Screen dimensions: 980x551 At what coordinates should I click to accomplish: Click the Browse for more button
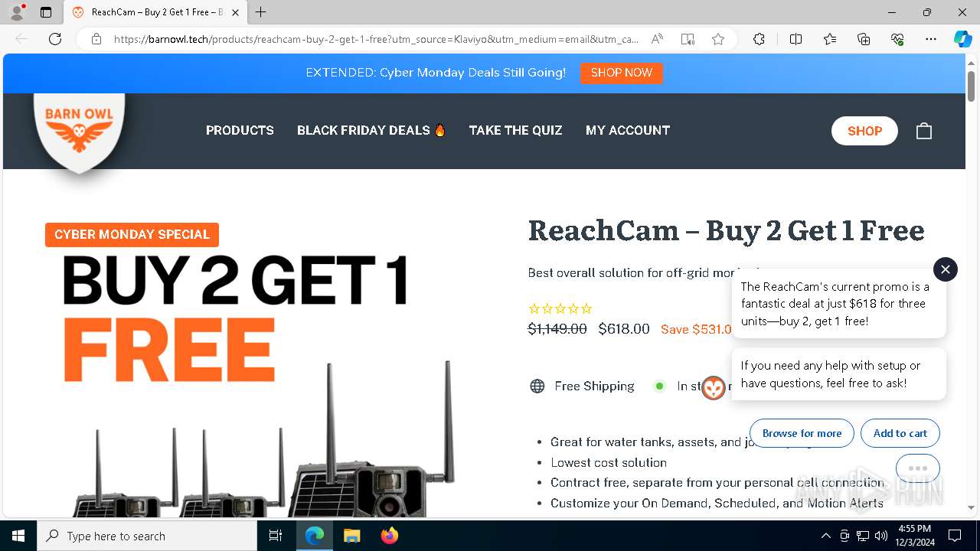pyautogui.click(x=802, y=433)
